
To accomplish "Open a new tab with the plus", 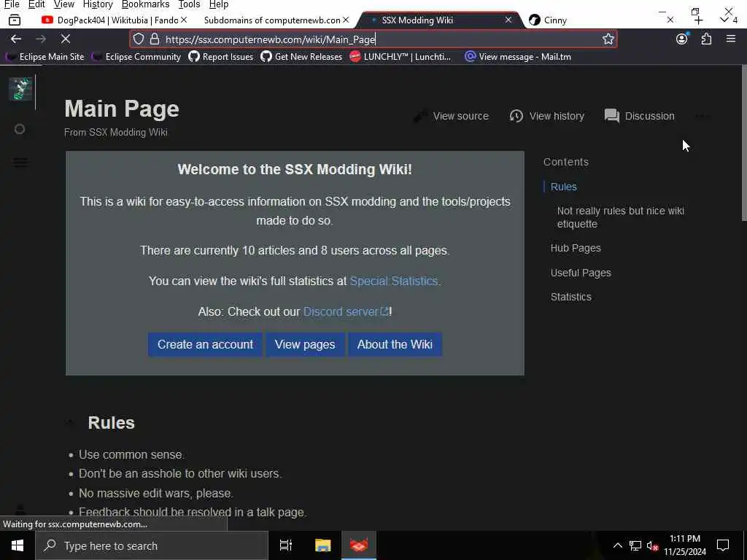I will 698,20.
